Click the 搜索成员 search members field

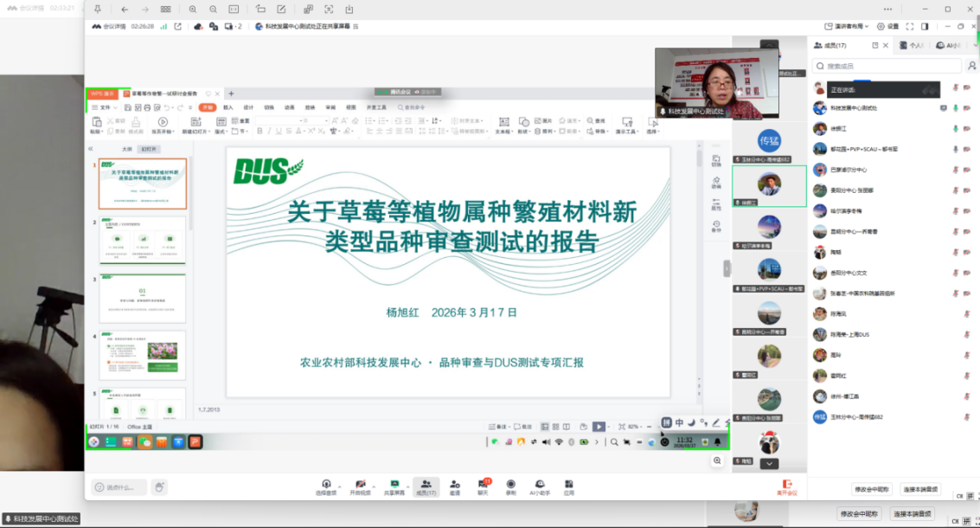(891, 66)
